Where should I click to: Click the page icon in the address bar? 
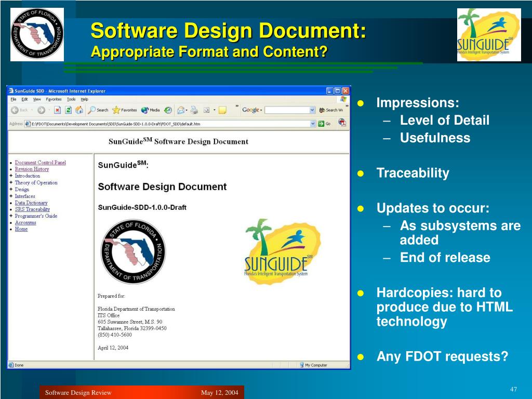click(x=28, y=124)
